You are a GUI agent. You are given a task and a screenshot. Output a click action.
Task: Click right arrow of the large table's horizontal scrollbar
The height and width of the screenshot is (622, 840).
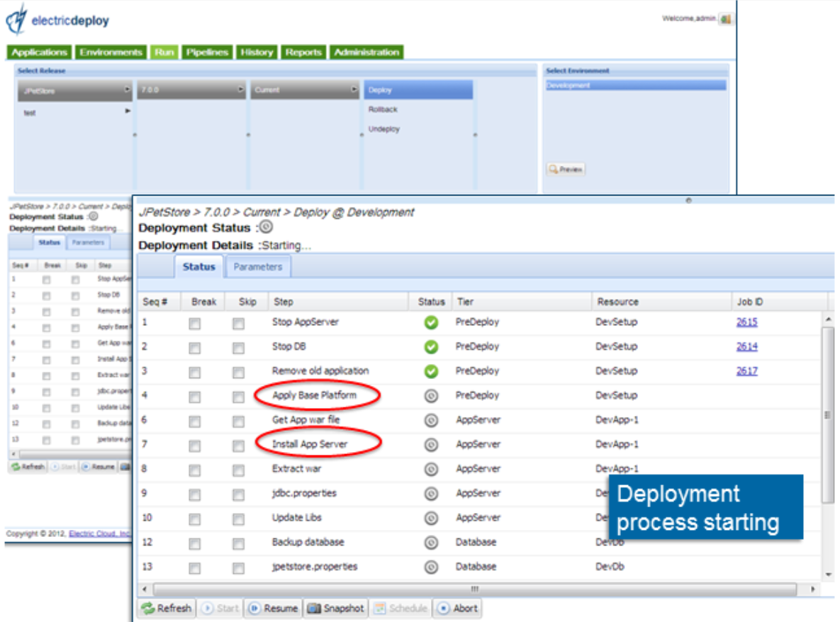tap(812, 589)
